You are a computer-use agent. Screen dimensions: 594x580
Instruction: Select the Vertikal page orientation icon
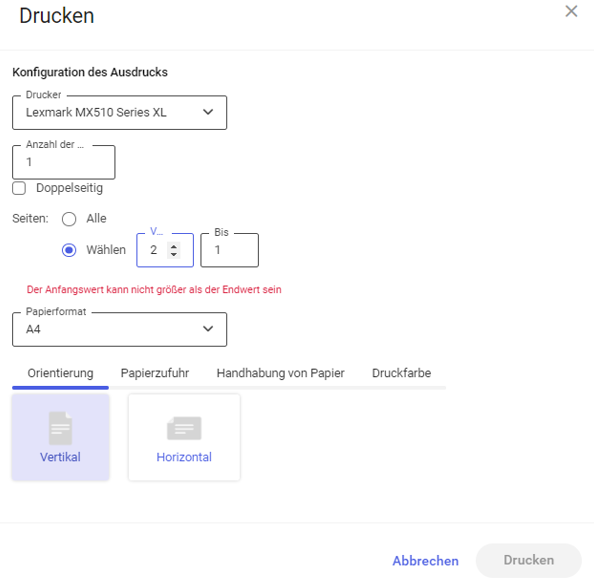[x=60, y=428]
